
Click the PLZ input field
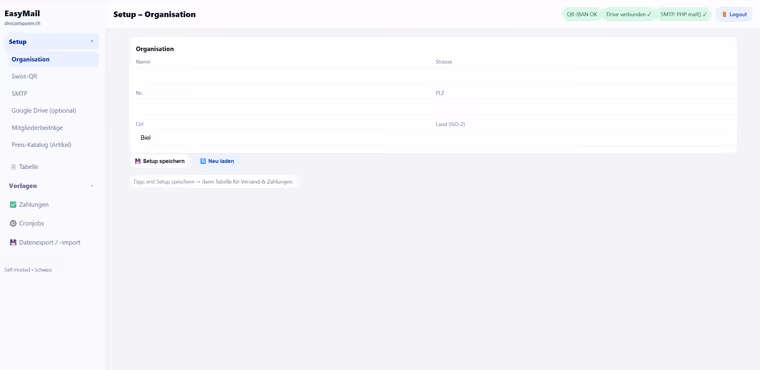click(585, 107)
